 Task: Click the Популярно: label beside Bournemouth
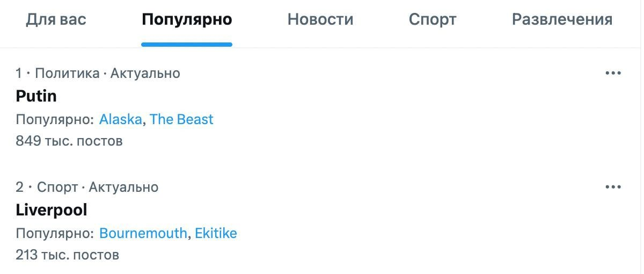point(55,233)
